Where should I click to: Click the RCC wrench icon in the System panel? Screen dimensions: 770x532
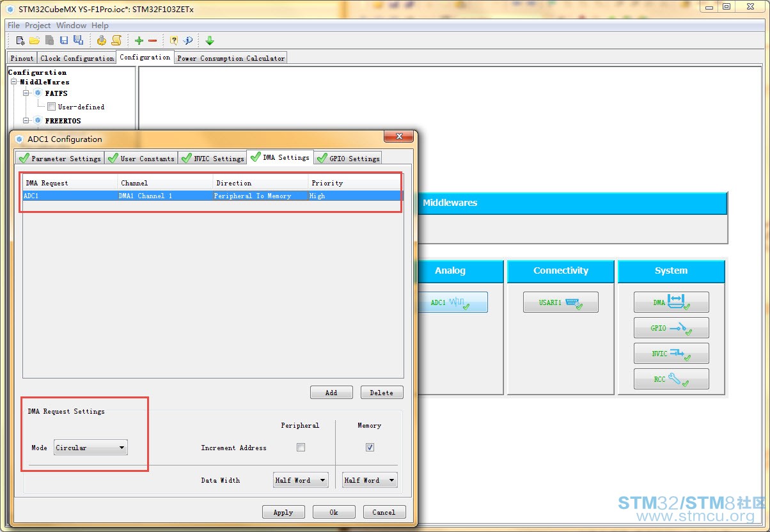[678, 379]
